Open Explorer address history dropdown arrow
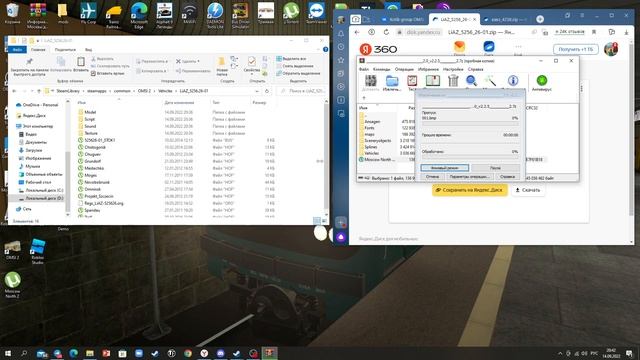 coord(257,91)
